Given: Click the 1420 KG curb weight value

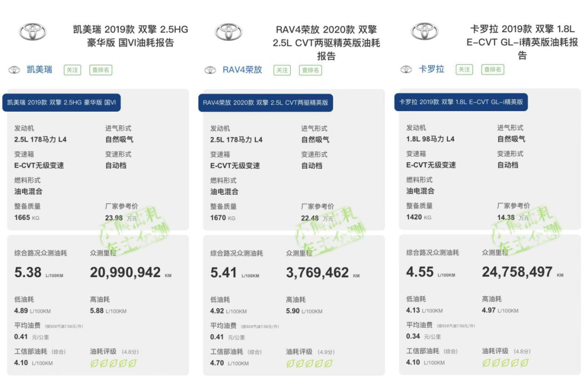Looking at the screenshot, I should tap(419, 217).
